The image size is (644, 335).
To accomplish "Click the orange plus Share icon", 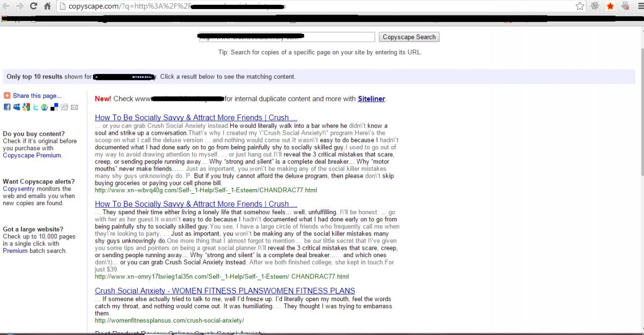I will click(7, 96).
